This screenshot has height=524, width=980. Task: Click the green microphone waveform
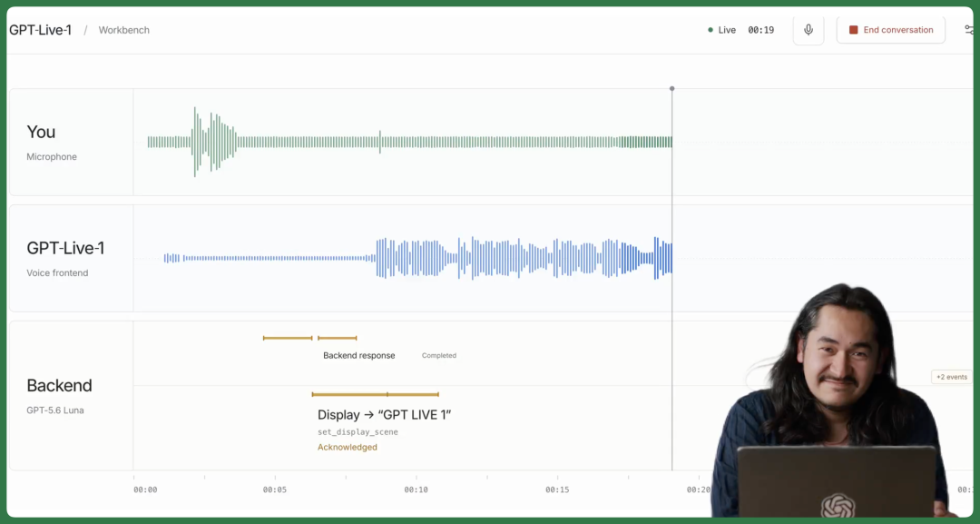pyautogui.click(x=409, y=142)
